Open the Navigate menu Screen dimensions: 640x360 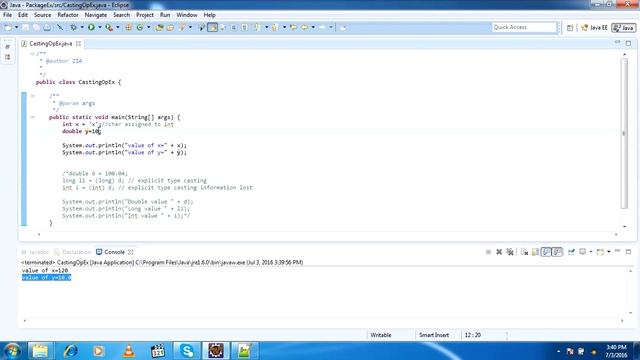(96, 15)
